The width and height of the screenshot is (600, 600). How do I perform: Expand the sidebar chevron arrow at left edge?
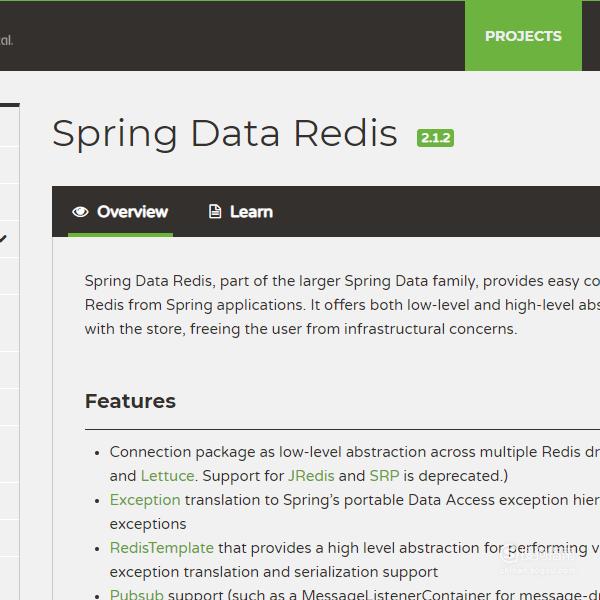(x=3, y=239)
